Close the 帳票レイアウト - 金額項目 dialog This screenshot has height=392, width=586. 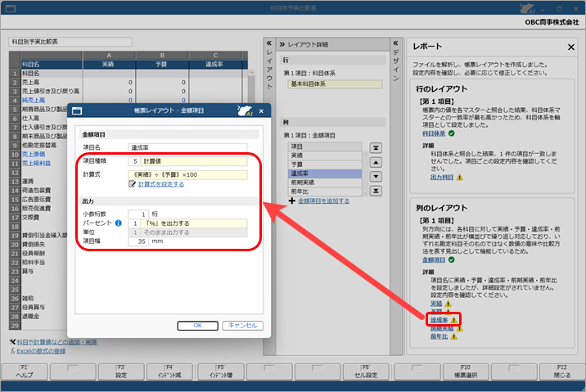[x=261, y=111]
